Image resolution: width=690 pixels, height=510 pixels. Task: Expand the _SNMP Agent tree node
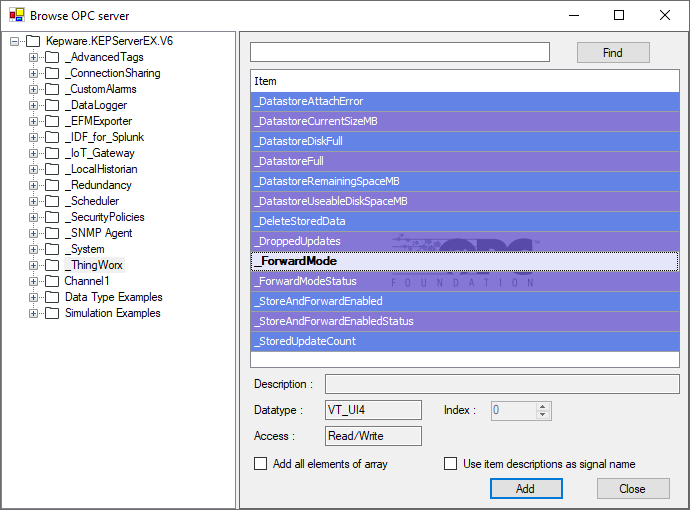33,233
